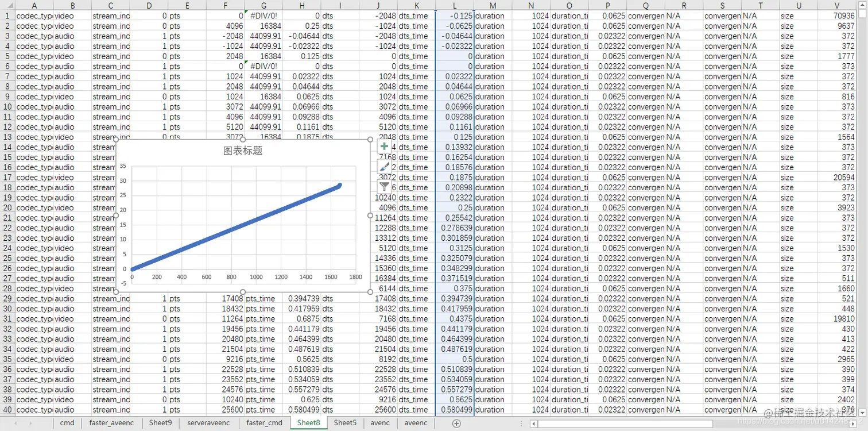Click cell V13 with value 1564

pyautogui.click(x=837, y=137)
